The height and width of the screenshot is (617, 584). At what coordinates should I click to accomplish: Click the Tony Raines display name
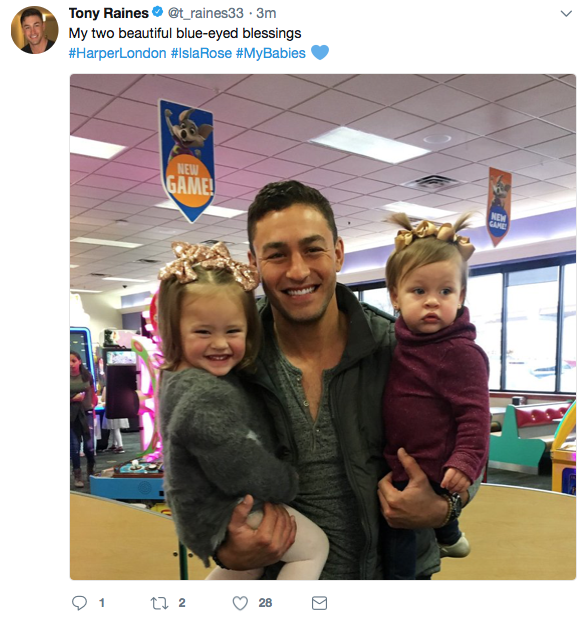click(109, 13)
